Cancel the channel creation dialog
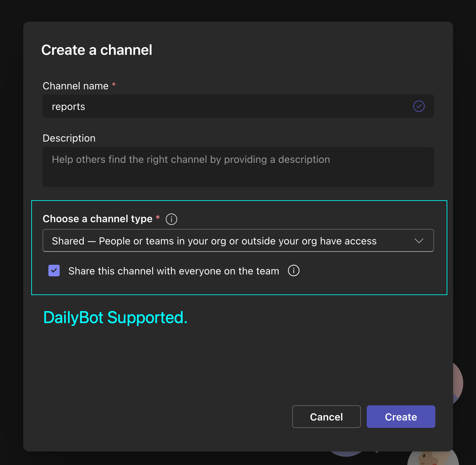Image resolution: width=476 pixels, height=465 pixels. point(326,417)
